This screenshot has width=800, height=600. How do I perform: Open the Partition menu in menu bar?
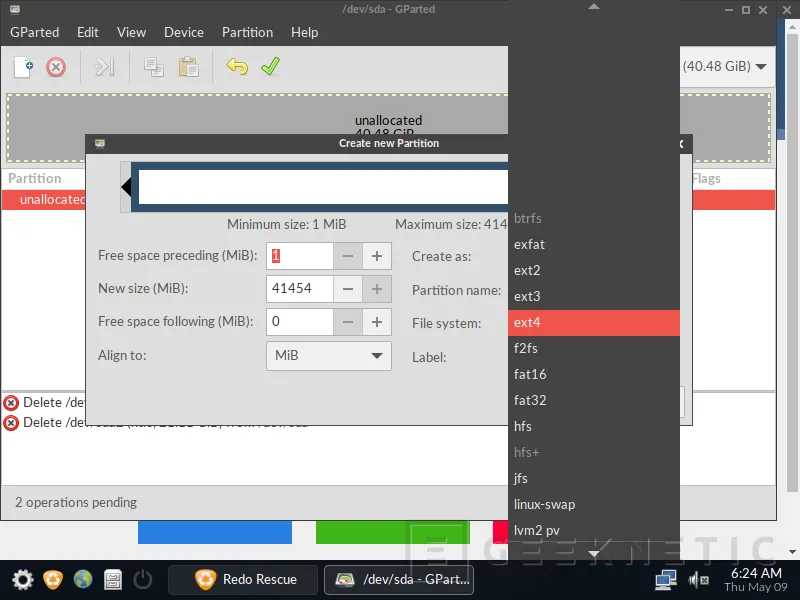247,32
